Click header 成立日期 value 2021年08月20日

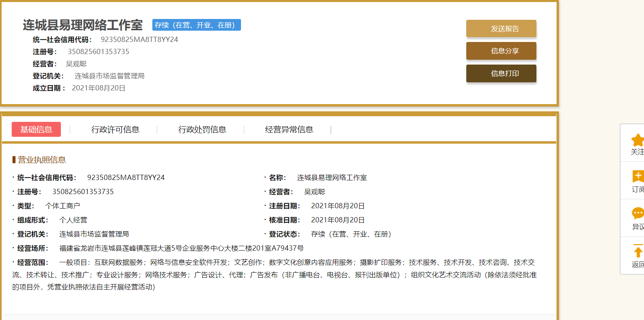pyautogui.click(x=99, y=88)
